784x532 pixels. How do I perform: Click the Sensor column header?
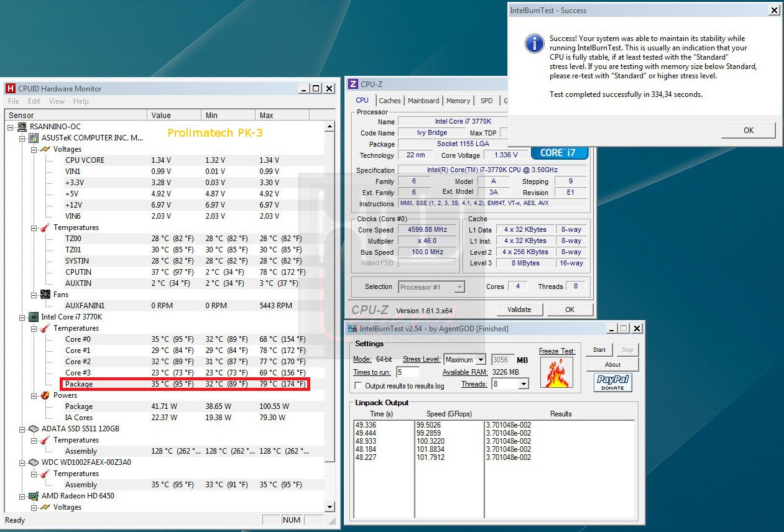(76, 115)
